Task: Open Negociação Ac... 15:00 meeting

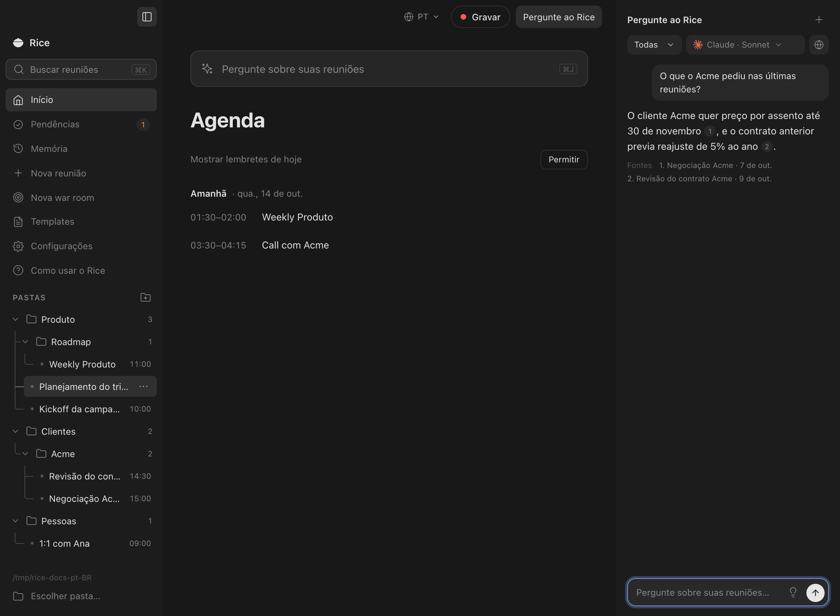Action: pos(95,498)
